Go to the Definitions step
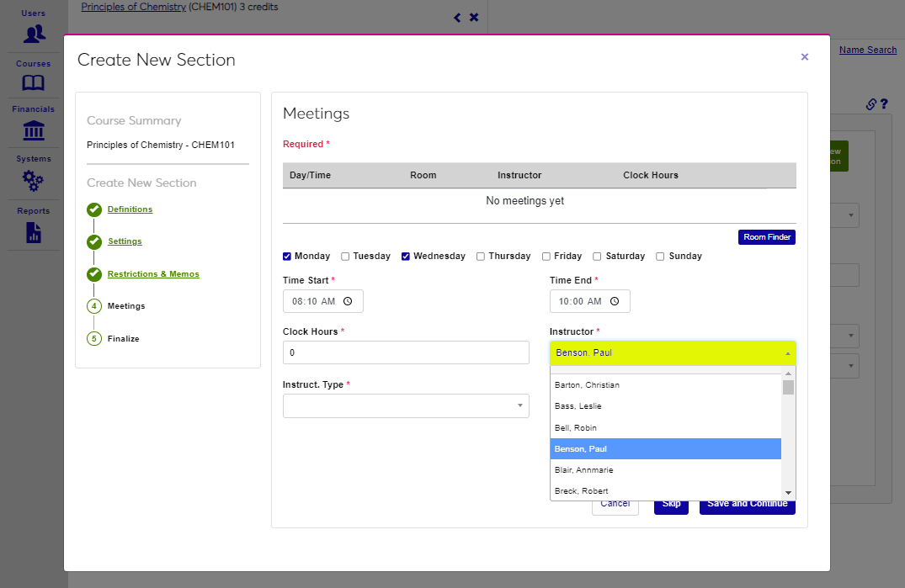 click(130, 209)
